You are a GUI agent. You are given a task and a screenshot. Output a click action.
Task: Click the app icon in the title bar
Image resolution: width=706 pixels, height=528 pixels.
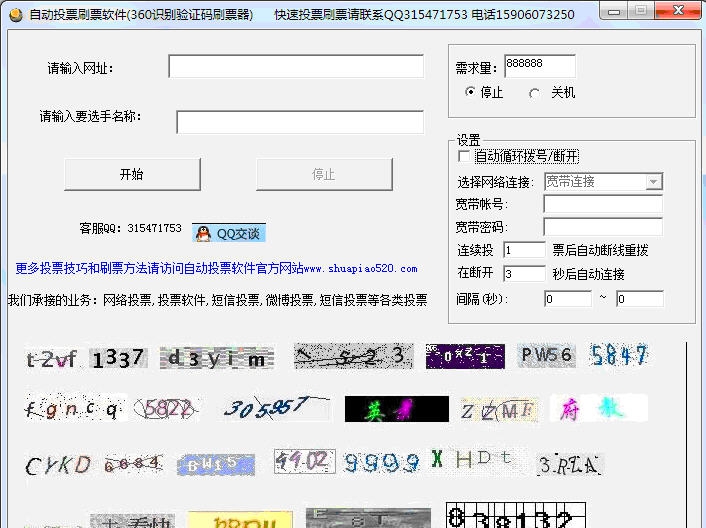pyautogui.click(x=16, y=15)
